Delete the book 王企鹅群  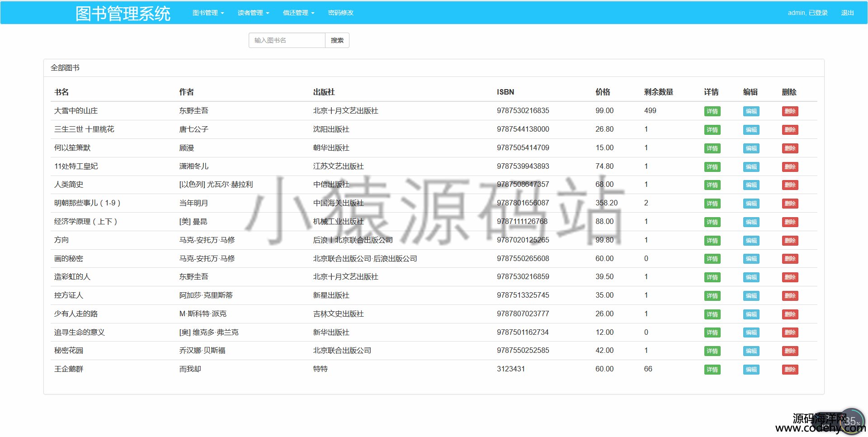point(790,370)
